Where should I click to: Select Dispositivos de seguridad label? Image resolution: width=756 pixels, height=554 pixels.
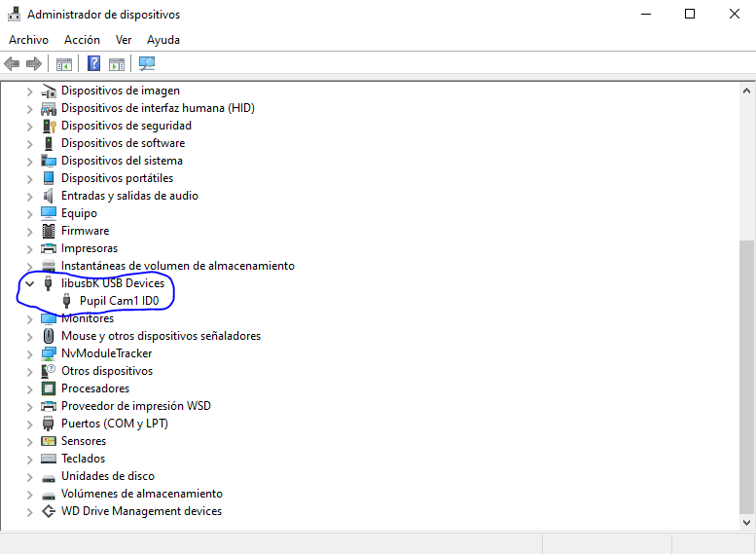[x=126, y=126]
